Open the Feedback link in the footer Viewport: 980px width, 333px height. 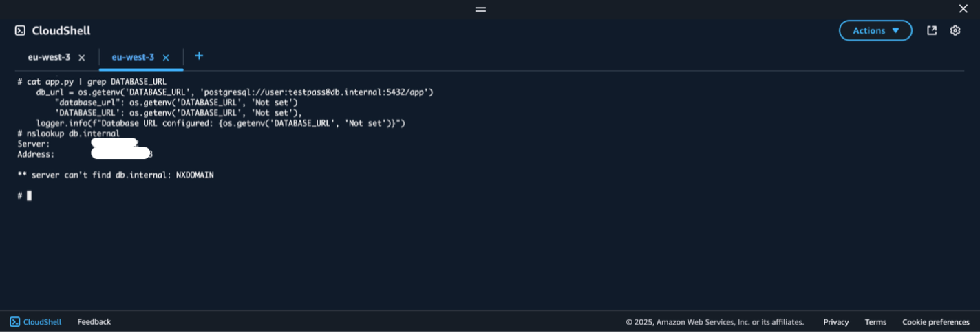94,322
